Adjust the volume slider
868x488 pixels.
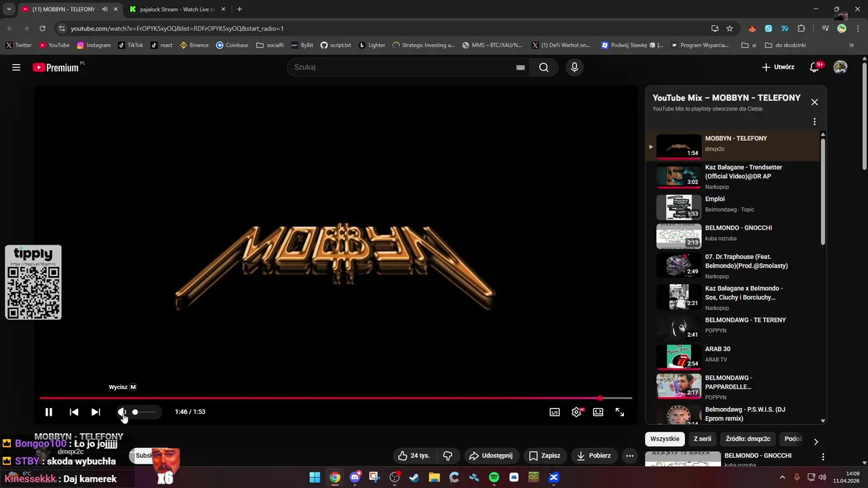pyautogui.click(x=144, y=412)
